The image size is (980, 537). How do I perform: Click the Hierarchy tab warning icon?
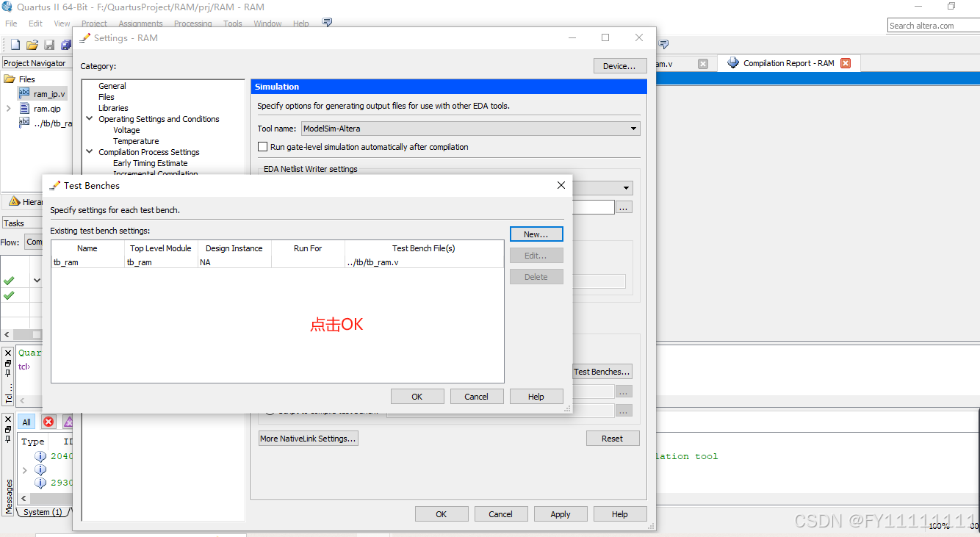(15, 201)
